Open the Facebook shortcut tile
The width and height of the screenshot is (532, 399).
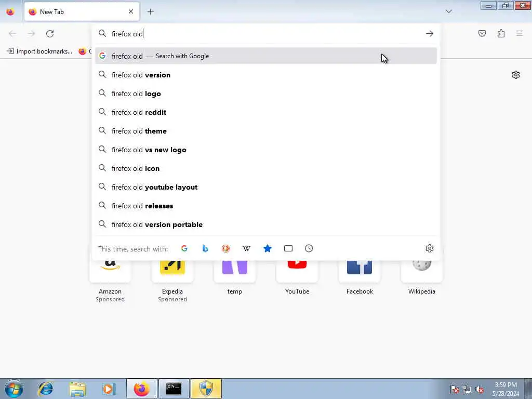(360, 278)
